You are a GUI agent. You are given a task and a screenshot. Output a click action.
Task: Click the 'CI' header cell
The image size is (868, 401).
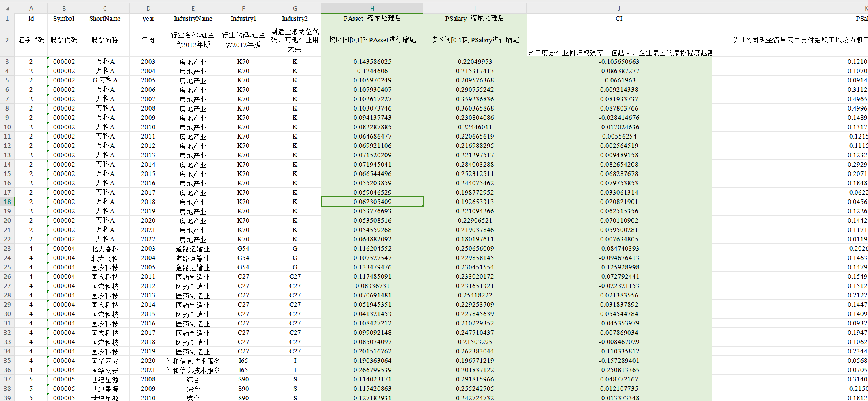coord(619,18)
